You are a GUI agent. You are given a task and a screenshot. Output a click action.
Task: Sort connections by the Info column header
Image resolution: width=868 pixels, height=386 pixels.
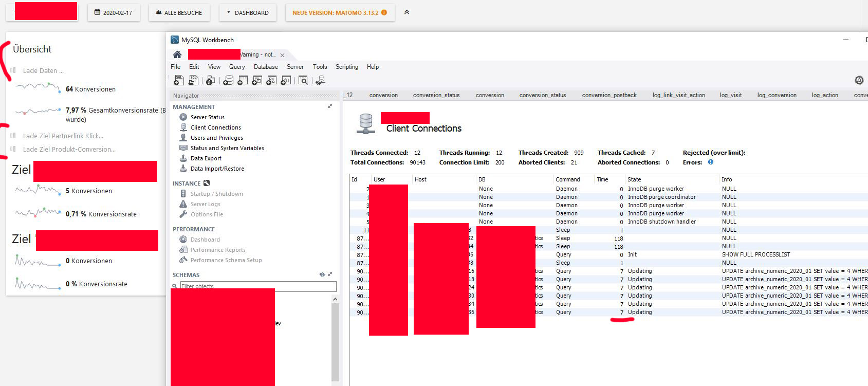click(x=793, y=179)
